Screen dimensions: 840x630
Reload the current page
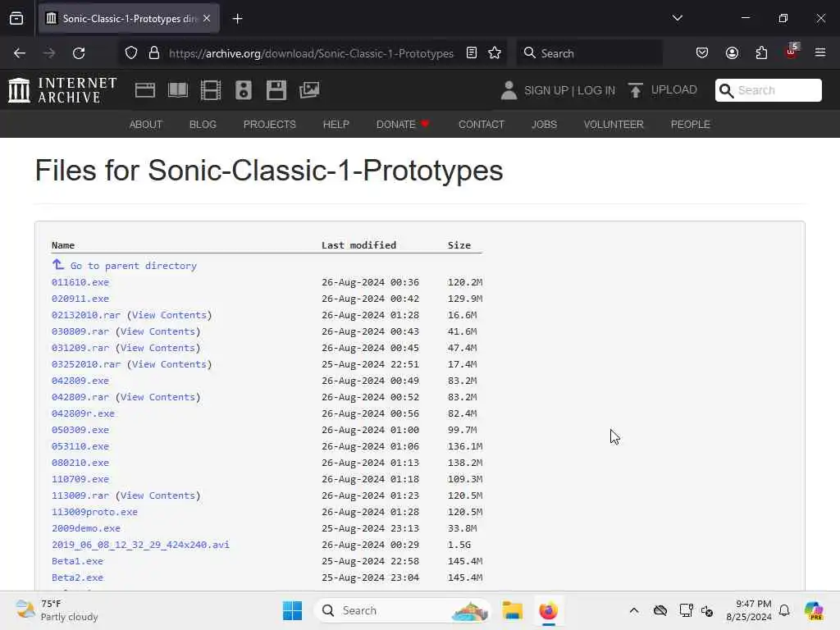tap(79, 53)
